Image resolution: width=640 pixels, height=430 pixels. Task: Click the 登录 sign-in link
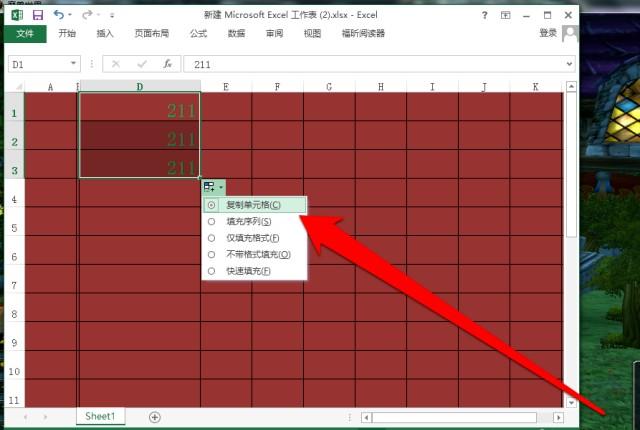click(x=548, y=33)
